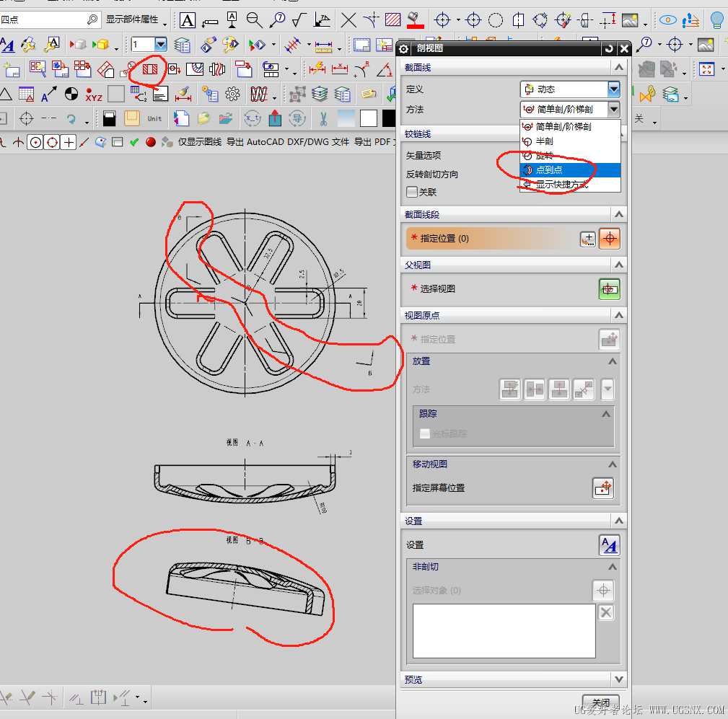Viewport: 728px width, 719px height.
Task: Select the Note text tool icon
Action: point(188,20)
